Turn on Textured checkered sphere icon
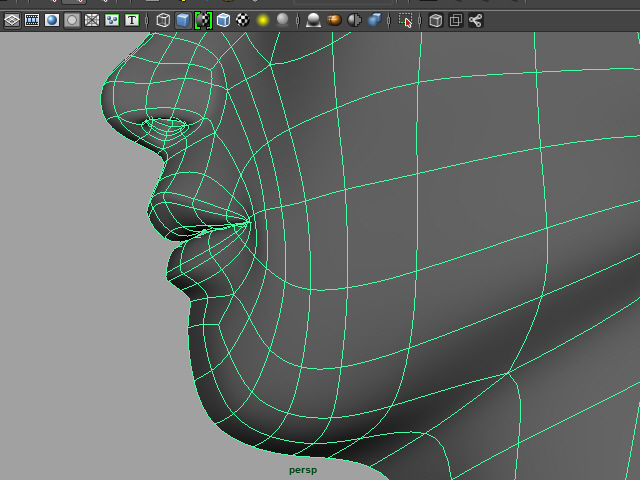This screenshot has width=640, height=480. point(243,20)
